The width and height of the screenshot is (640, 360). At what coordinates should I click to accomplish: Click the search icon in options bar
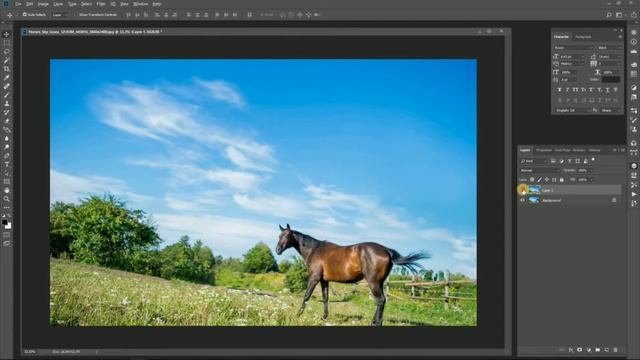click(609, 15)
